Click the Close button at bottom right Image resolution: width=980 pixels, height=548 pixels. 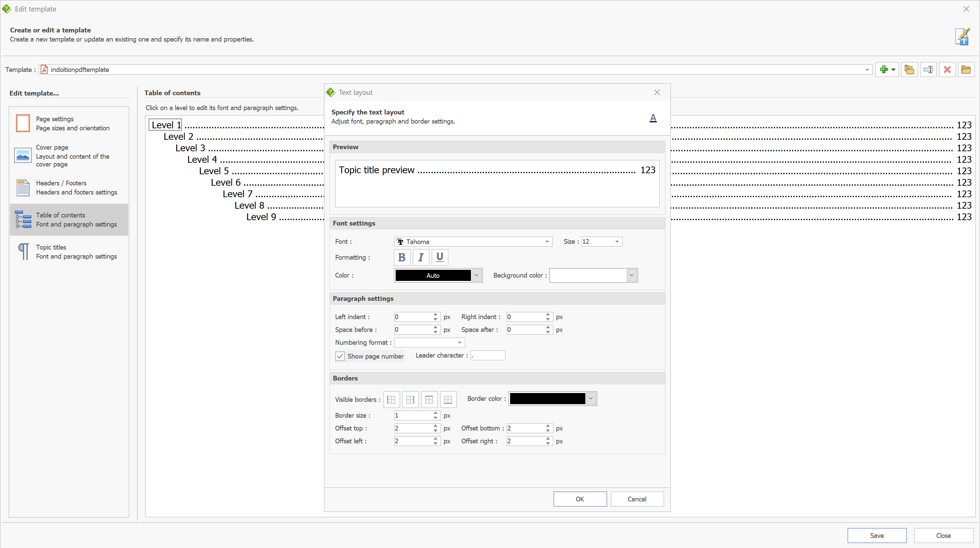[x=944, y=536]
